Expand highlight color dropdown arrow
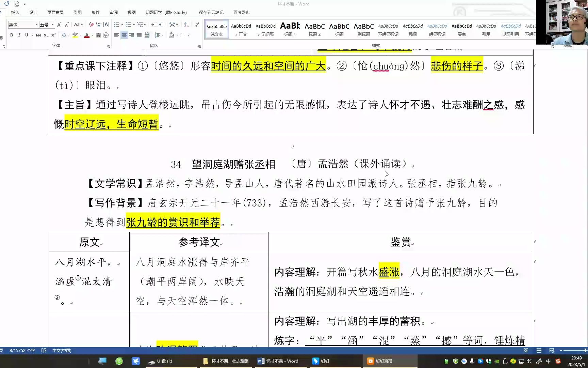This screenshot has width=588, height=368. coord(81,35)
